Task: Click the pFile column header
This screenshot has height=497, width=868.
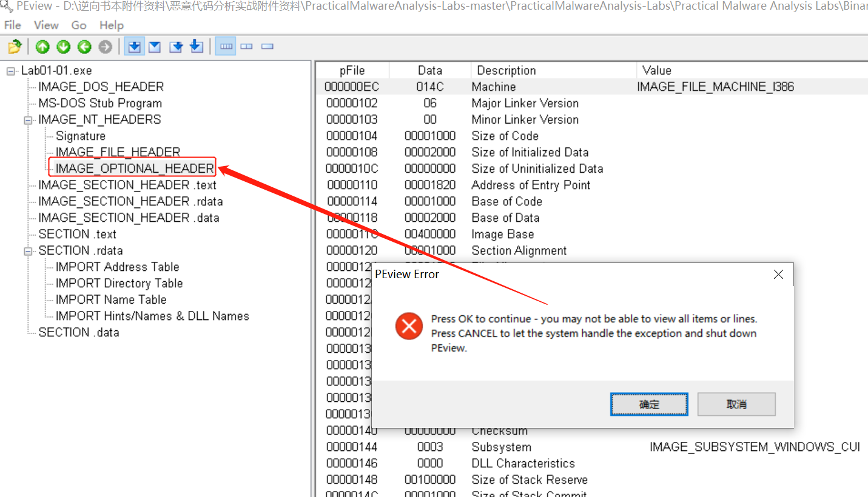Action: click(352, 70)
